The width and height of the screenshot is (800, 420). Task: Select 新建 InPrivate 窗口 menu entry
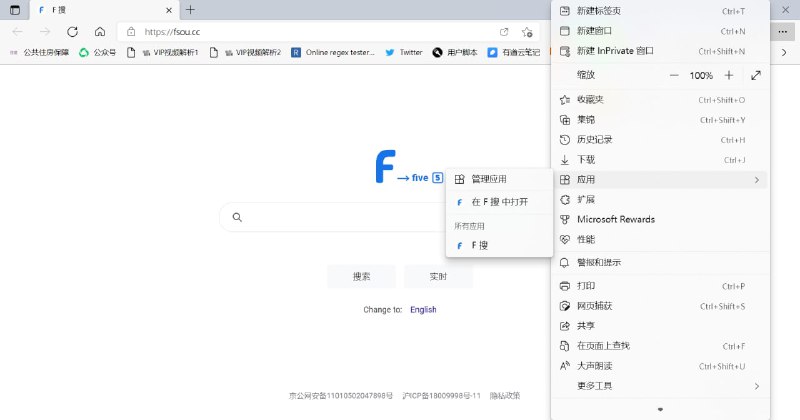click(660, 51)
